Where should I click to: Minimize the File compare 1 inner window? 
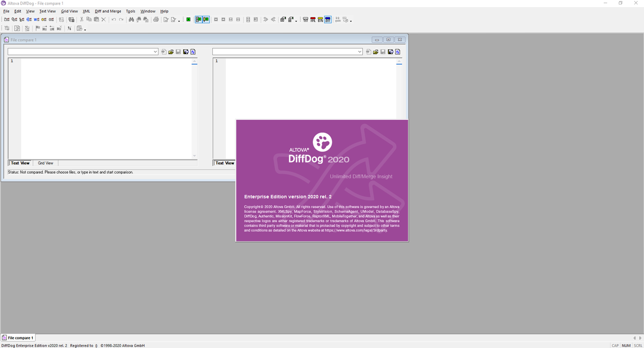[377, 40]
